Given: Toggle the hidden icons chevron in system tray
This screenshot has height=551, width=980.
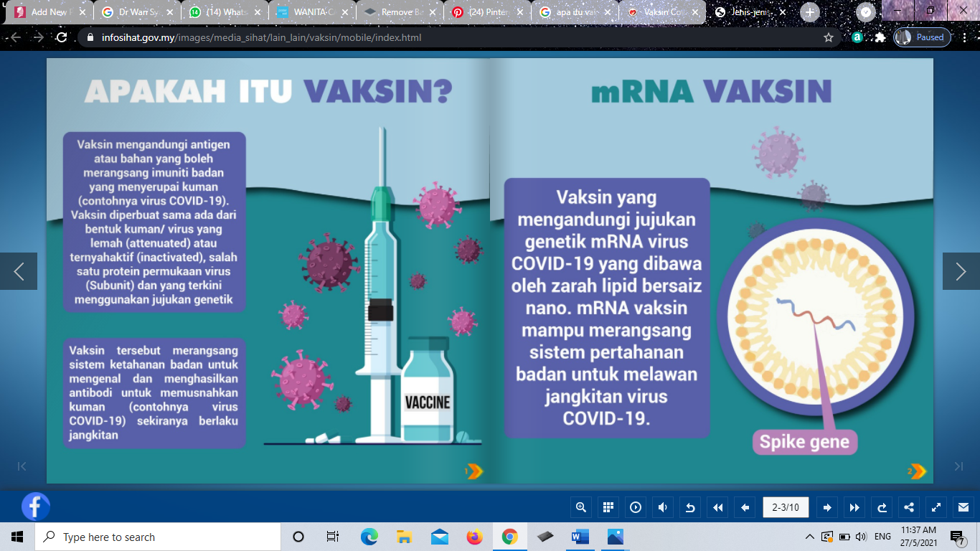Looking at the screenshot, I should (810, 535).
